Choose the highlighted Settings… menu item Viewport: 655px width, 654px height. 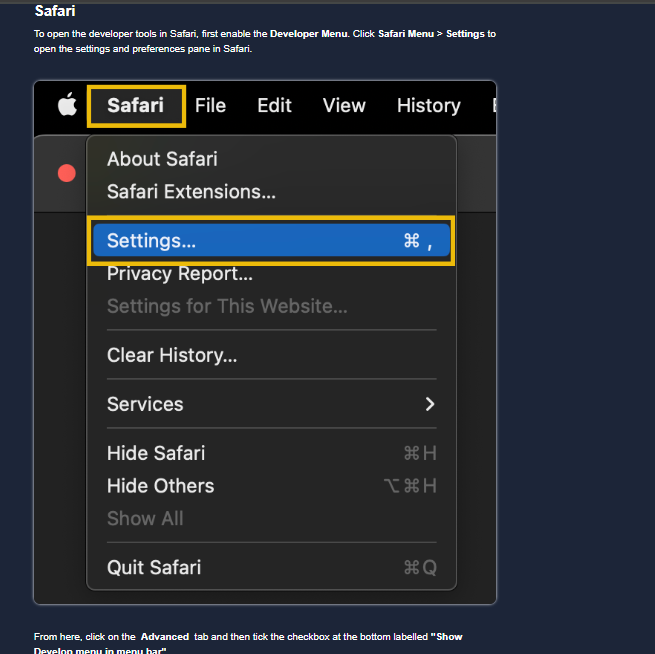272,241
